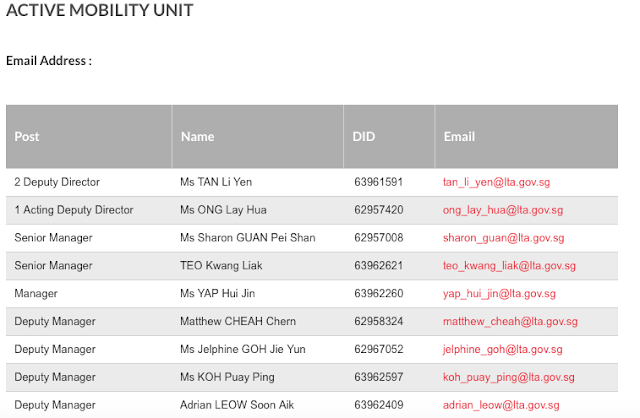Image resolution: width=640 pixels, height=418 pixels.
Task: Click DID number 63962260
Action: point(378,294)
